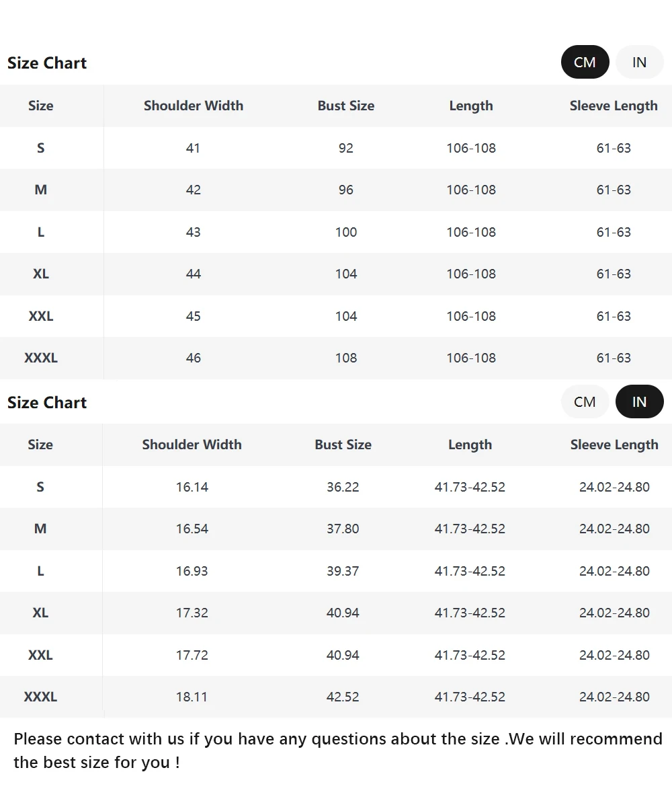The height and width of the screenshot is (807, 672).
Task: Select the shoulder width value 16.93
Action: (x=192, y=571)
